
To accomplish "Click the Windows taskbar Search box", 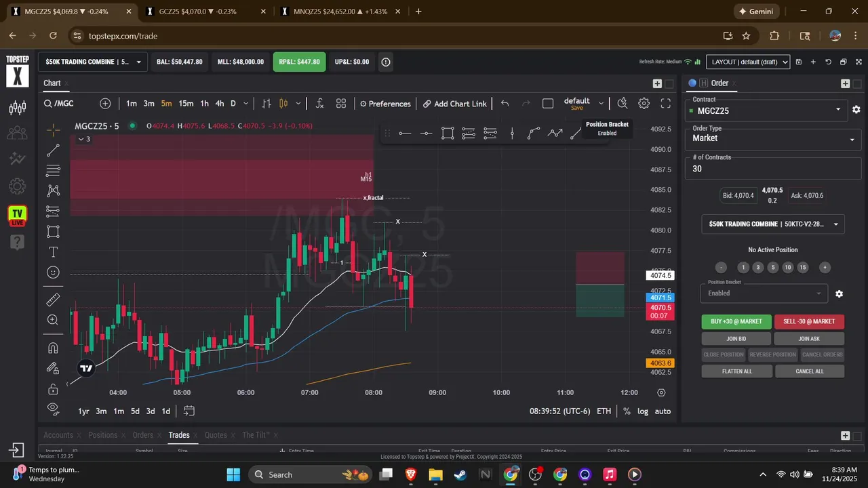I will pos(311,474).
